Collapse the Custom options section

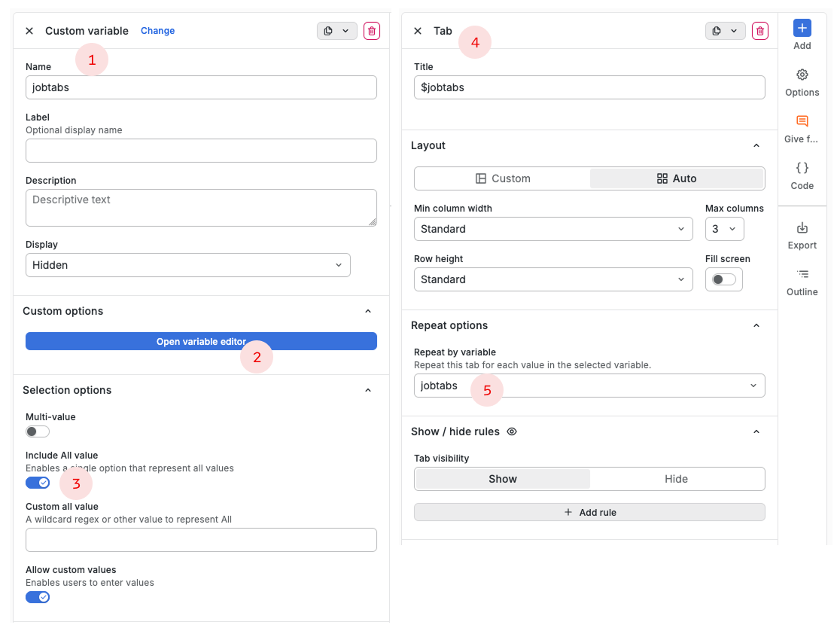point(368,312)
